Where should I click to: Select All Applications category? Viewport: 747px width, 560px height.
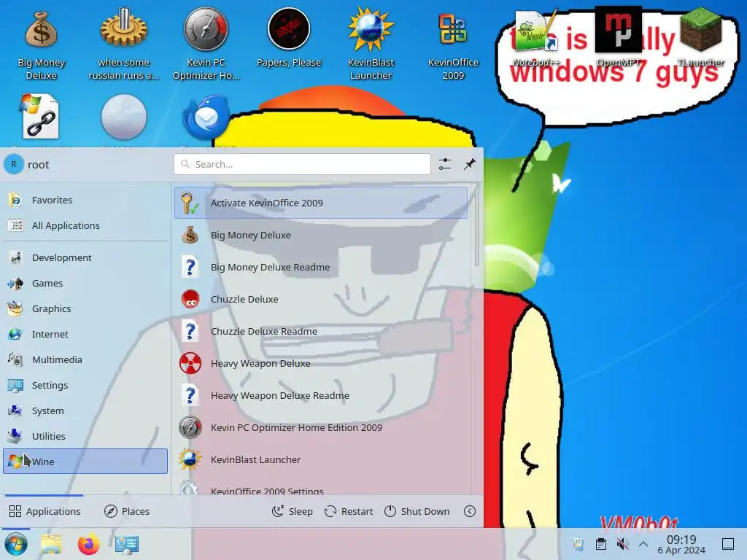(86, 226)
